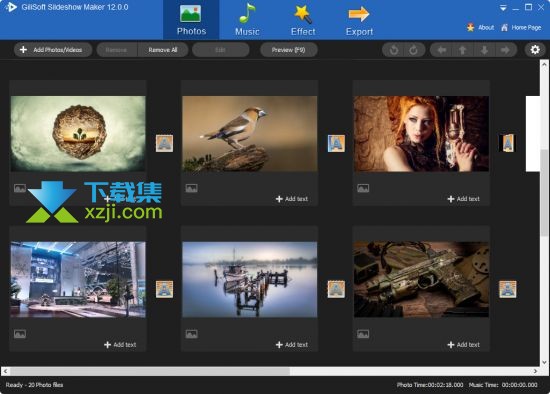Open transition icon beside bird photo
Image resolution: width=550 pixels, height=394 pixels.
coord(336,143)
